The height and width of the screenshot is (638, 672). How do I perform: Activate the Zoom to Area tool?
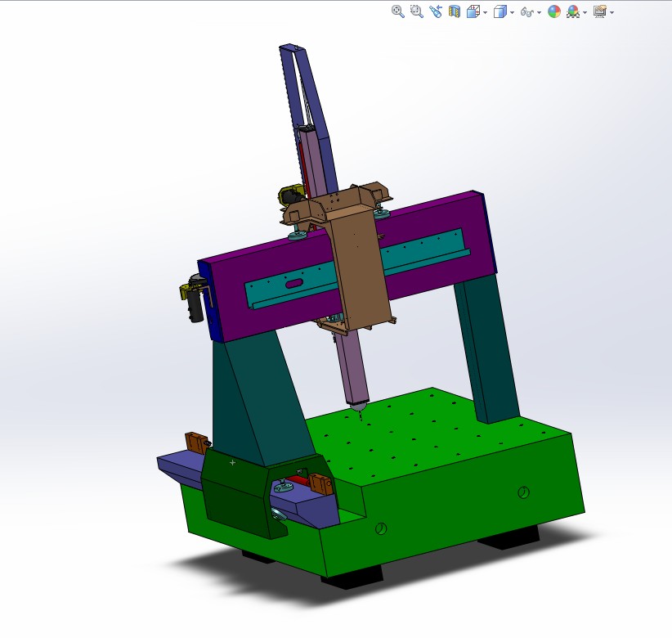tap(417, 11)
